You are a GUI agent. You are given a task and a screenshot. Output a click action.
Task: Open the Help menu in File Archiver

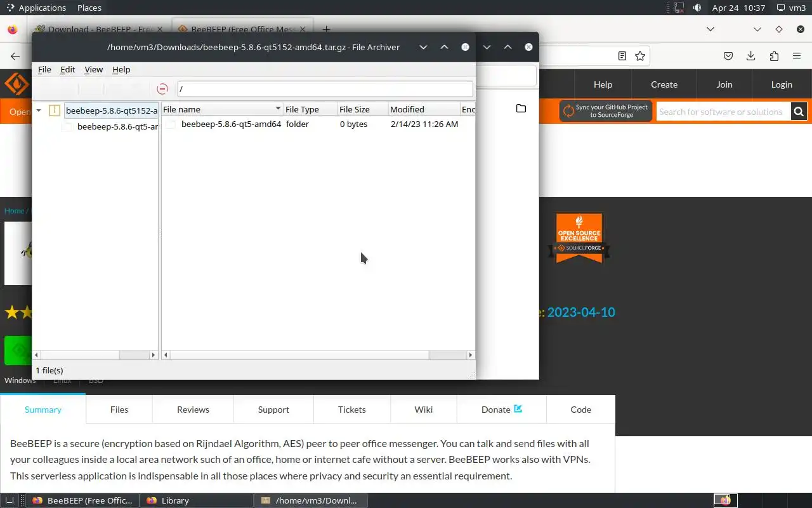click(121, 69)
